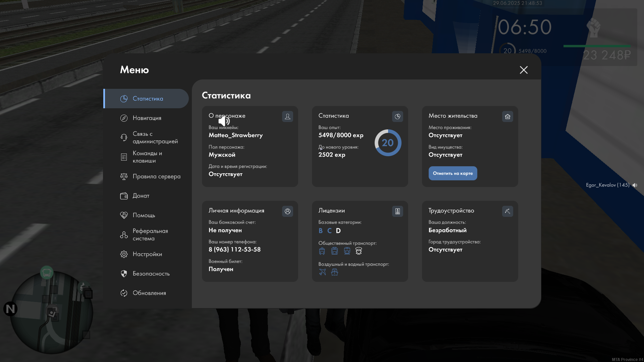Click the bus license icon

tap(322, 251)
